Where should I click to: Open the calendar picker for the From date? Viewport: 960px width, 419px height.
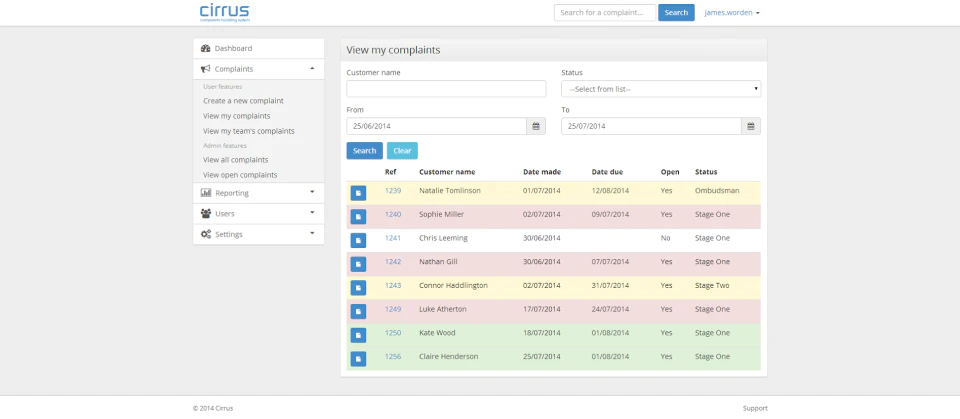[536, 126]
